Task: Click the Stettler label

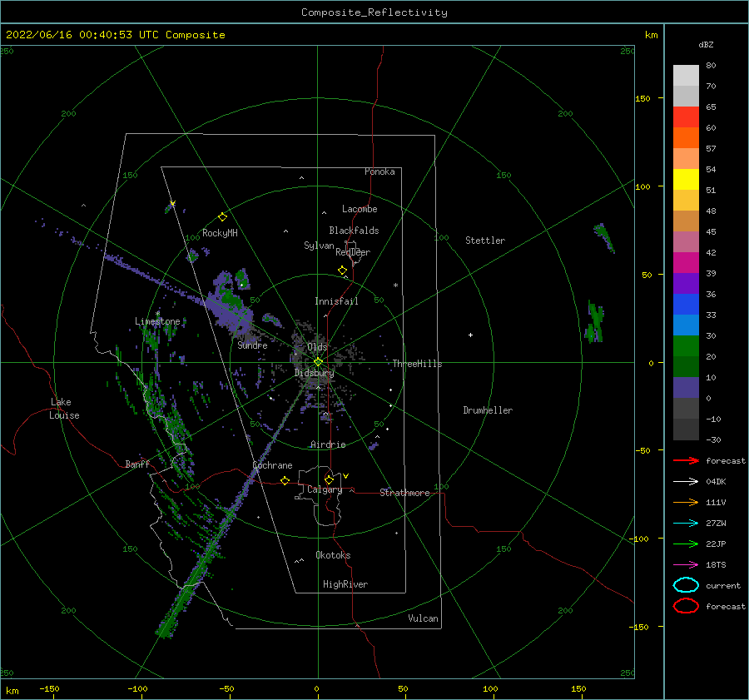Action: click(485, 241)
